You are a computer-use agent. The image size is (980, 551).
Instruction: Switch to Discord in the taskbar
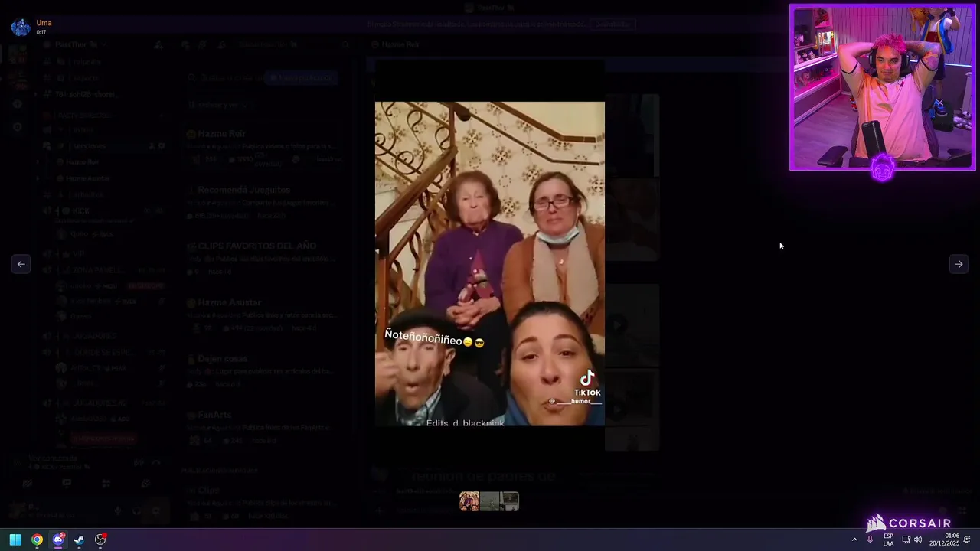point(58,540)
